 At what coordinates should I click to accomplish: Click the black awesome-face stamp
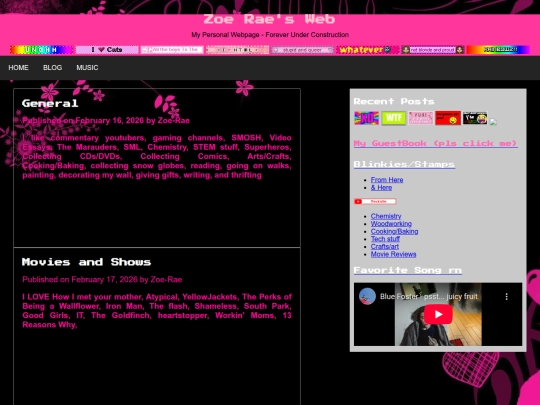point(475,118)
